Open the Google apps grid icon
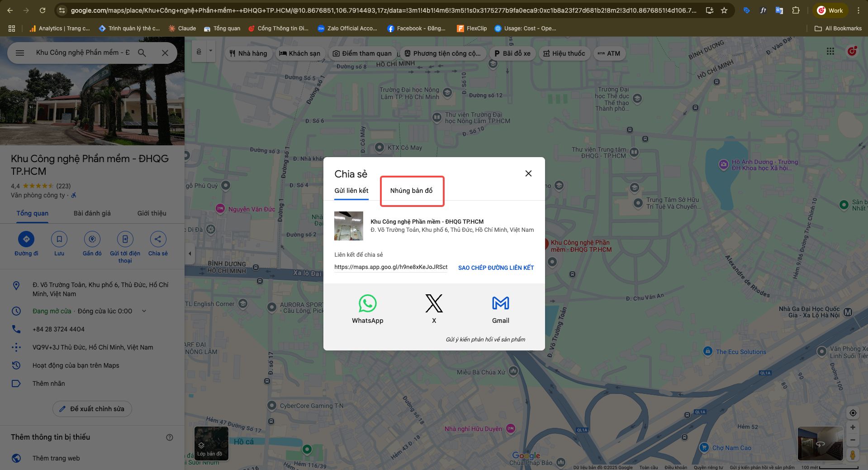 830,52
